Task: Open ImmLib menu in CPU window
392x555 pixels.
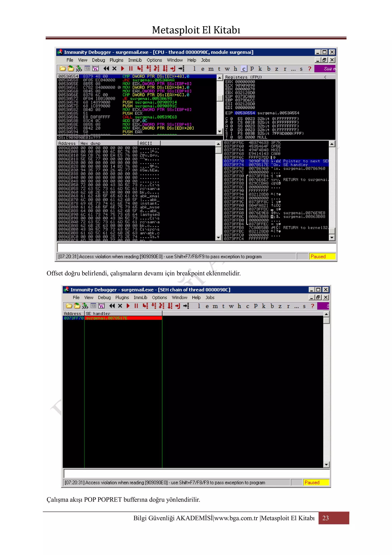Action: (x=135, y=60)
